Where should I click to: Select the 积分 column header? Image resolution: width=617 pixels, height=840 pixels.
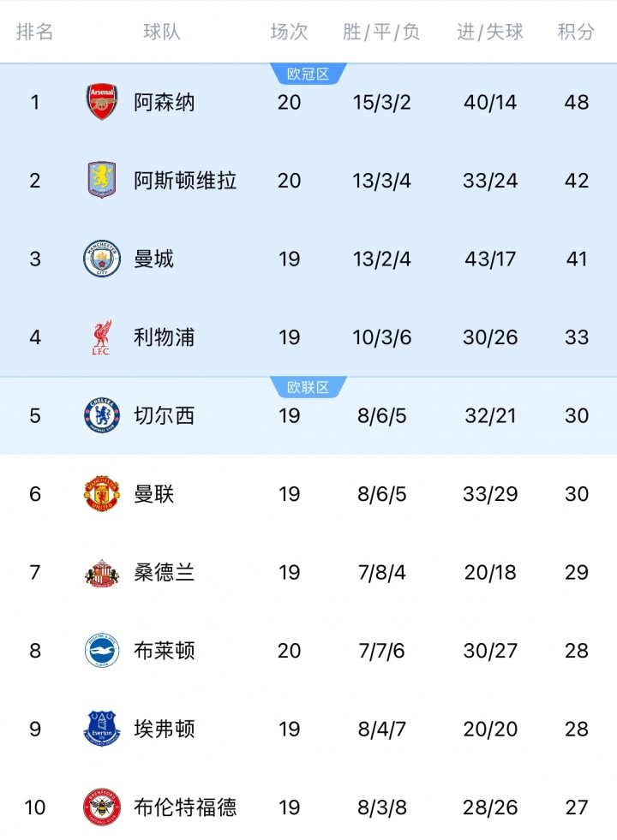tap(576, 32)
